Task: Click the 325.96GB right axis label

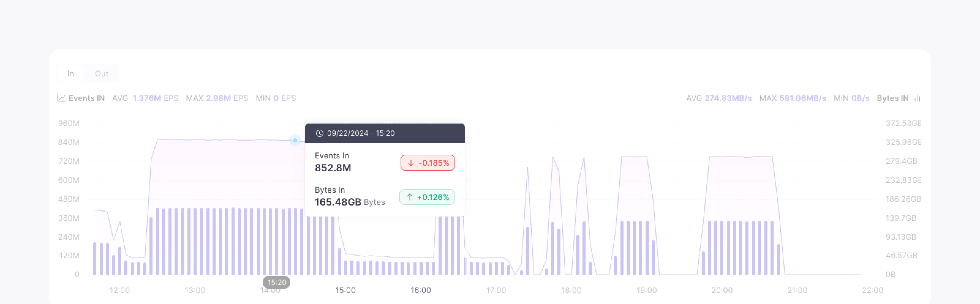Action: [x=903, y=143]
